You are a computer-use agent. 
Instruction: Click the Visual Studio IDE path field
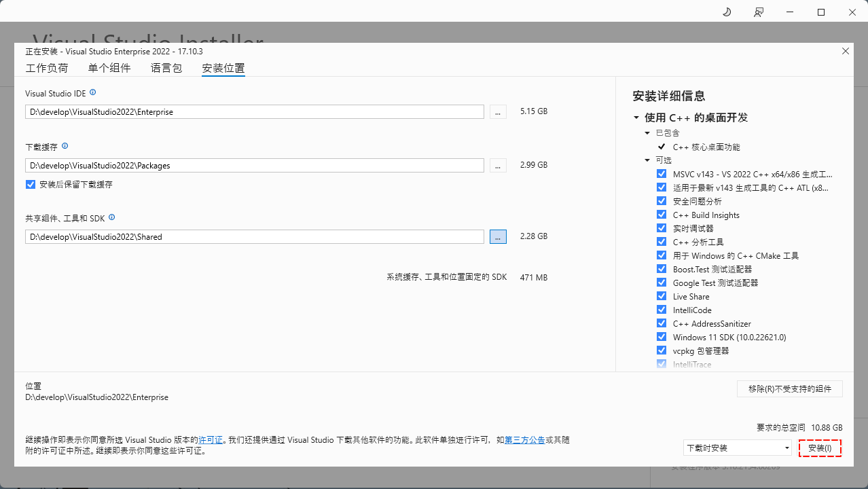[x=254, y=112]
